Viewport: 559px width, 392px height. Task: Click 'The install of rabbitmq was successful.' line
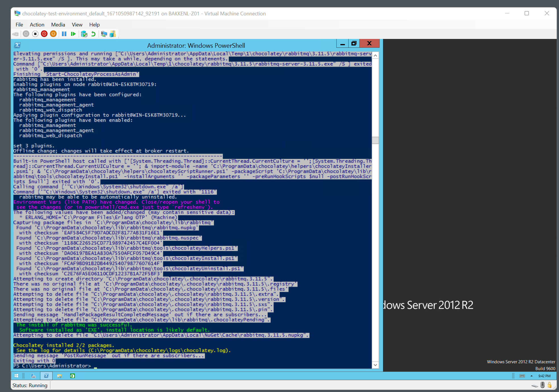pyautogui.click(x=74, y=325)
